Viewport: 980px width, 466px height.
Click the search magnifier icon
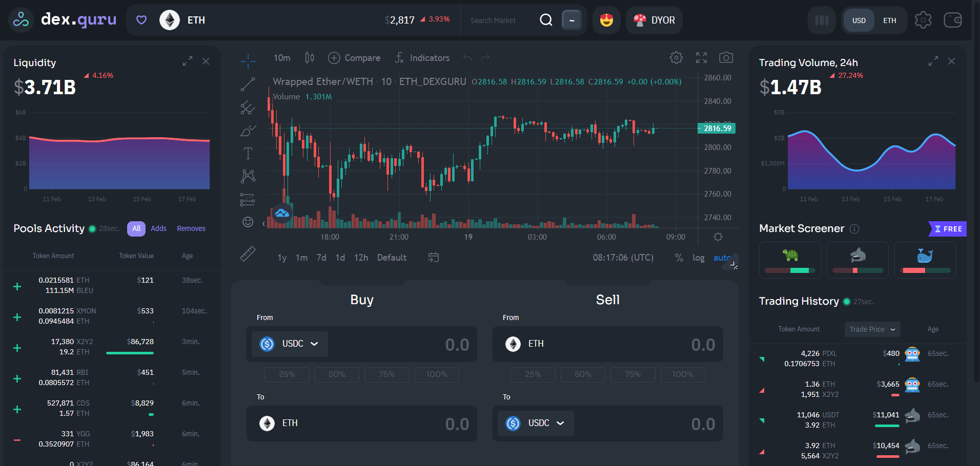point(546,20)
